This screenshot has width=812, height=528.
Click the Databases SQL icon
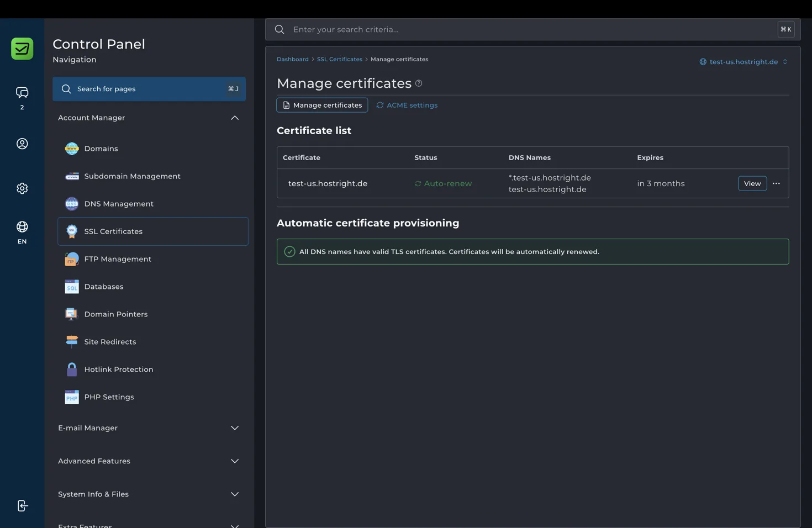coord(72,287)
